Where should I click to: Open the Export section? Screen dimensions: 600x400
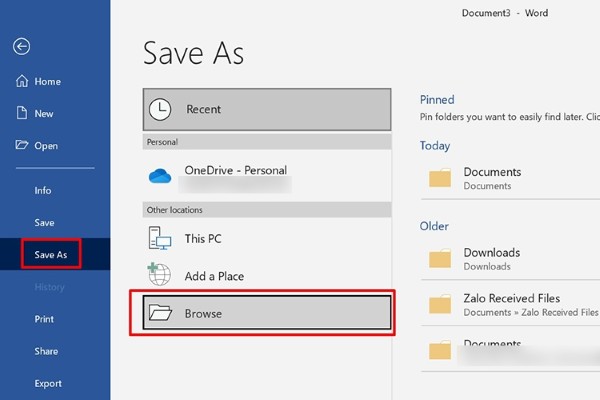48,383
